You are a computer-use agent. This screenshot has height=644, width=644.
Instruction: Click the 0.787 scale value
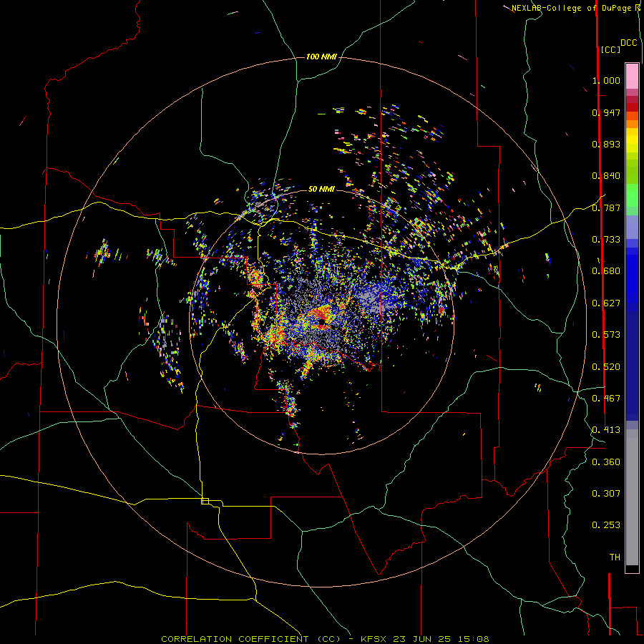pyautogui.click(x=606, y=208)
